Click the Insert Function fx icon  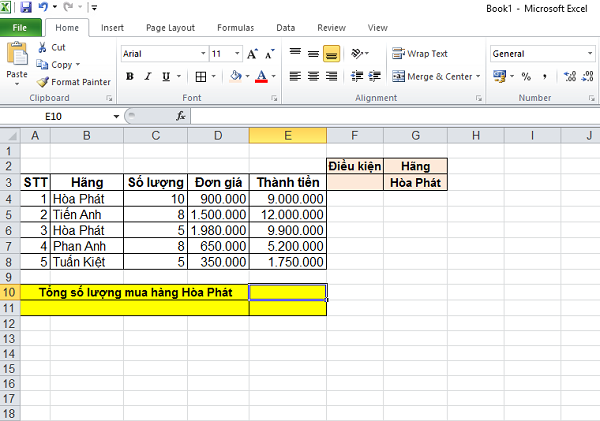(x=181, y=116)
